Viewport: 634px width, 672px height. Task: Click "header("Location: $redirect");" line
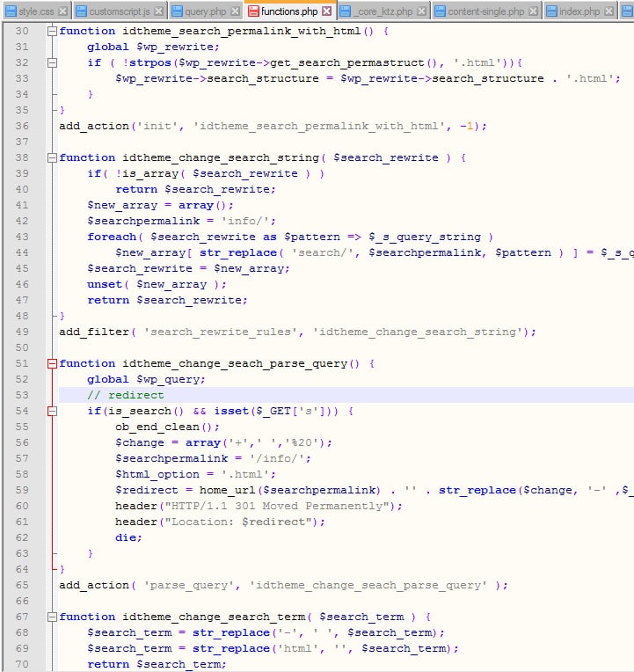pyautogui.click(x=220, y=522)
